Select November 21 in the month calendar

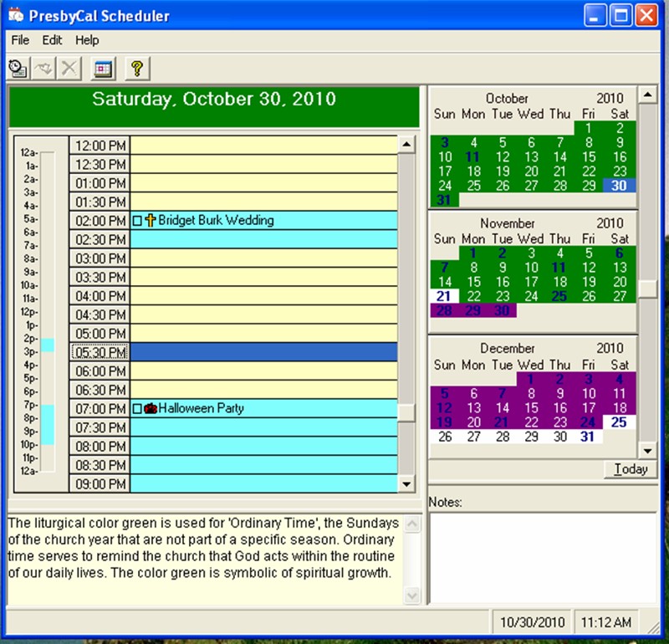[x=444, y=296]
